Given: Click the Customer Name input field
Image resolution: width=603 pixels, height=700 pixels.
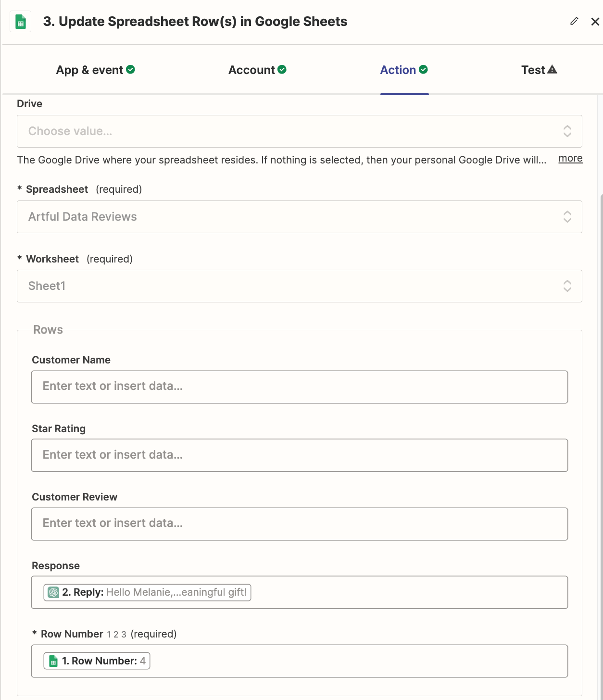Looking at the screenshot, I should click(299, 387).
